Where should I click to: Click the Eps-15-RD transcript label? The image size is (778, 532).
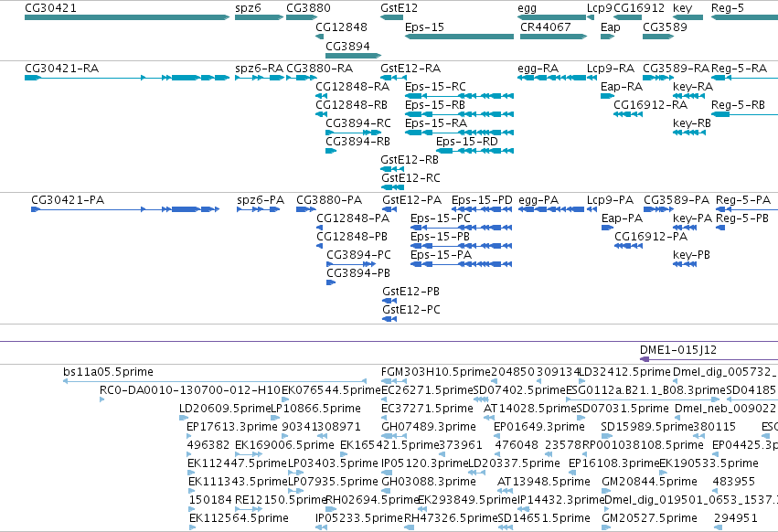(467, 142)
